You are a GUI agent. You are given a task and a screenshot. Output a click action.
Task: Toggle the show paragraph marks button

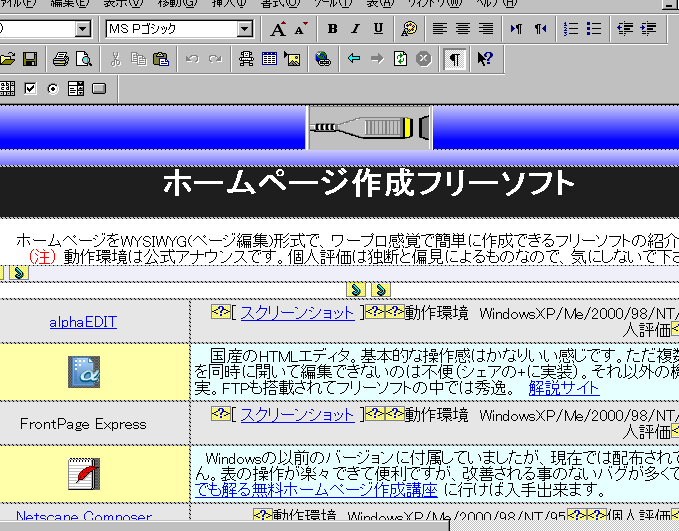click(x=455, y=59)
